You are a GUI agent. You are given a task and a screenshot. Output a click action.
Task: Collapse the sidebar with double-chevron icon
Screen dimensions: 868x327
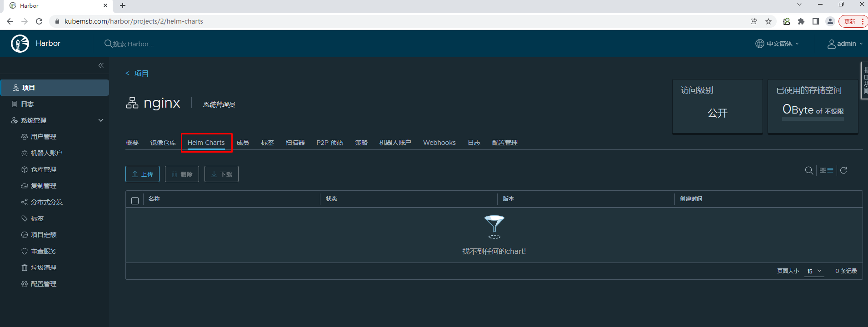(101, 65)
